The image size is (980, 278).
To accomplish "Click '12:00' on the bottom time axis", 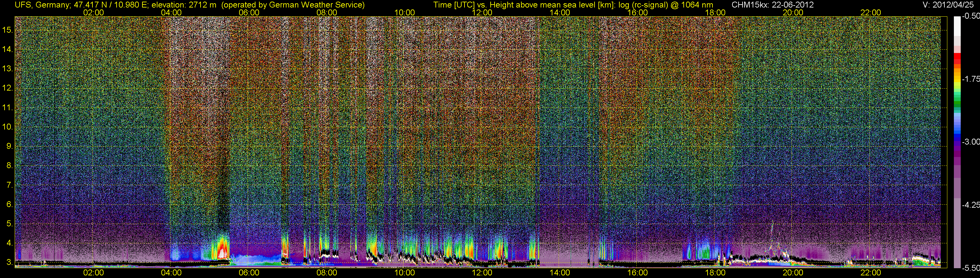I will coord(482,273).
